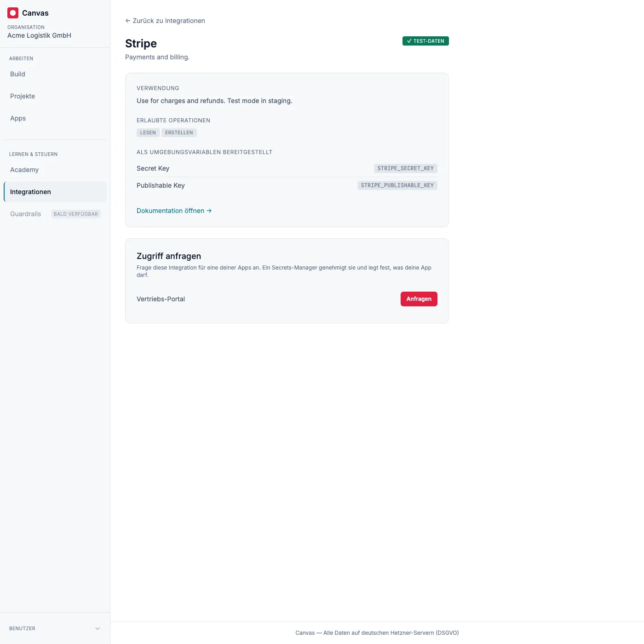Open the Dokumentation öffnen link
The height and width of the screenshot is (644, 644).
click(x=174, y=211)
